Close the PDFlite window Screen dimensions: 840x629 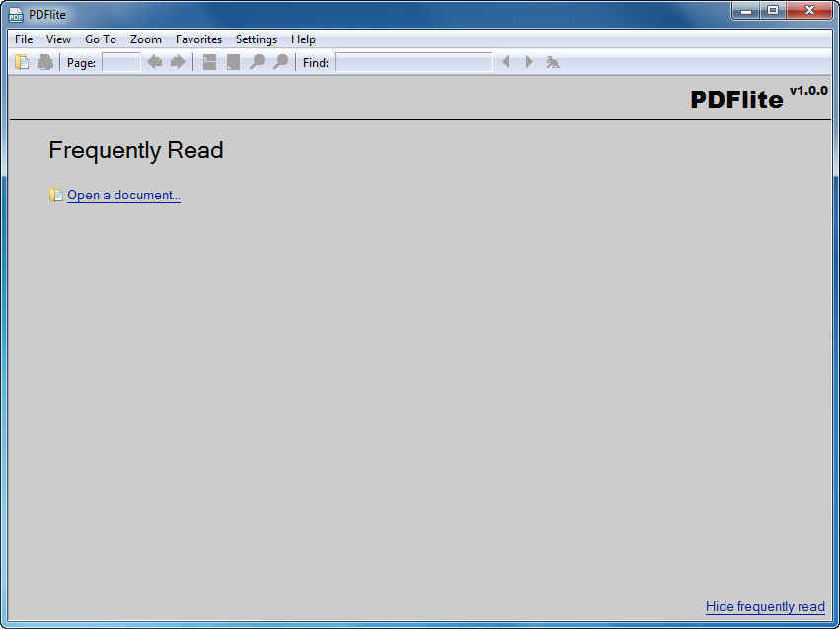tap(809, 11)
